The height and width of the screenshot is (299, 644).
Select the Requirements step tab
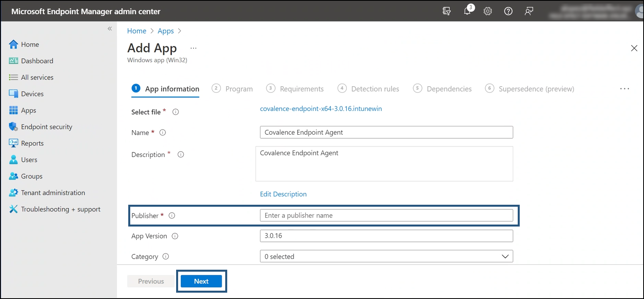click(x=295, y=89)
